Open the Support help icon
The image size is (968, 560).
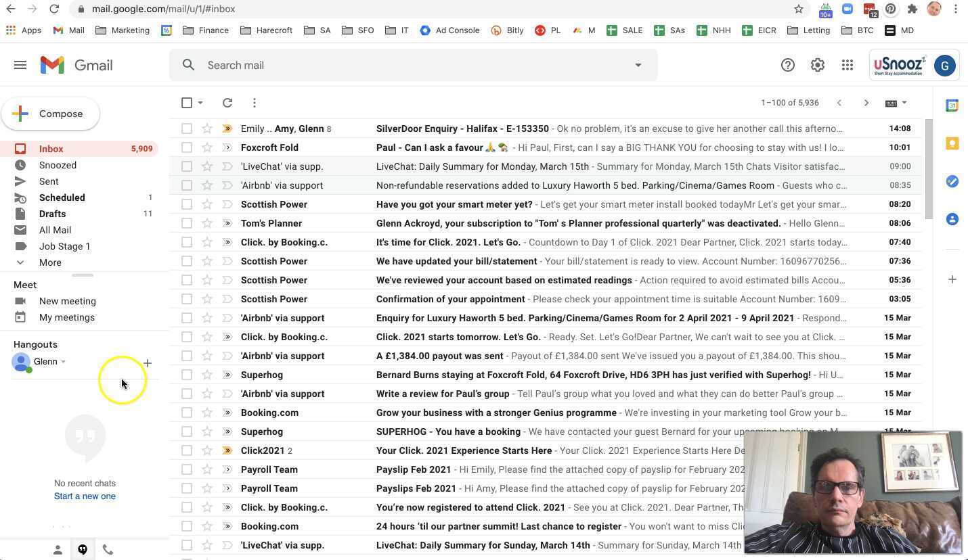click(x=787, y=65)
